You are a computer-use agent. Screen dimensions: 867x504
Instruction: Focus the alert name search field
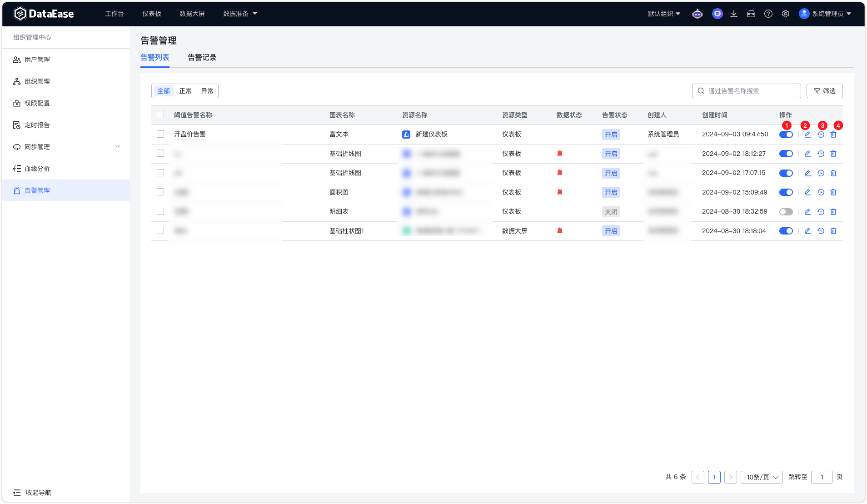pyautogui.click(x=747, y=91)
